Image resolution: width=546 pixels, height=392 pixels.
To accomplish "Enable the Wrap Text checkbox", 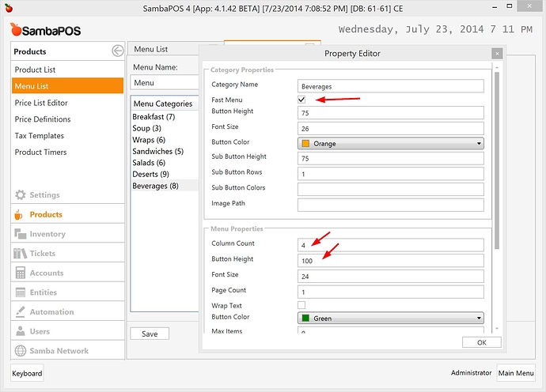I will point(301,305).
